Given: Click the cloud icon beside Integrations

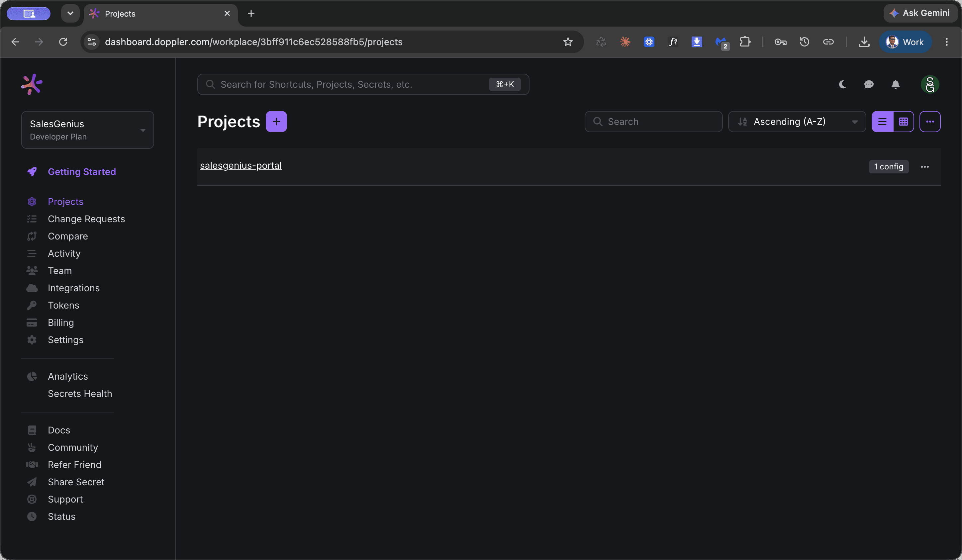Looking at the screenshot, I should click(x=32, y=288).
